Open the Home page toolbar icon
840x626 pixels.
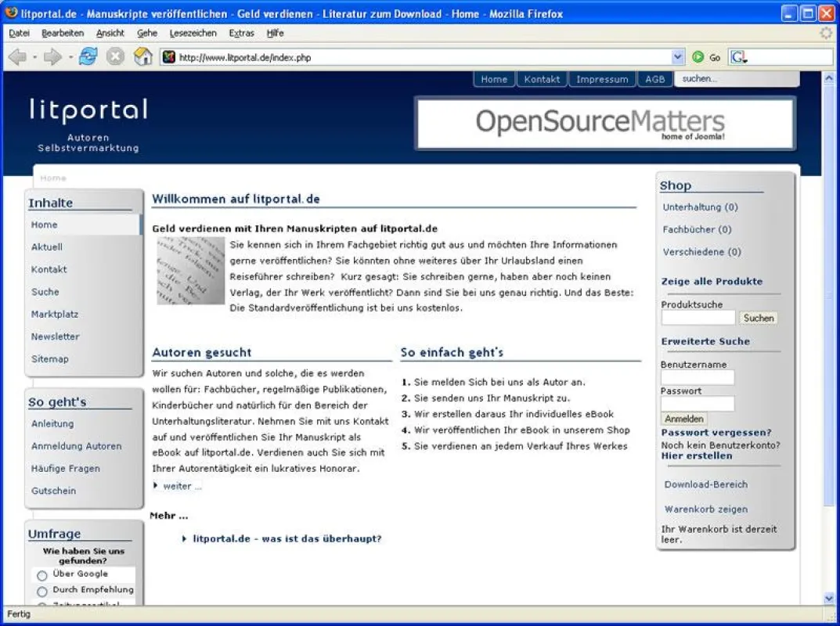(143, 56)
